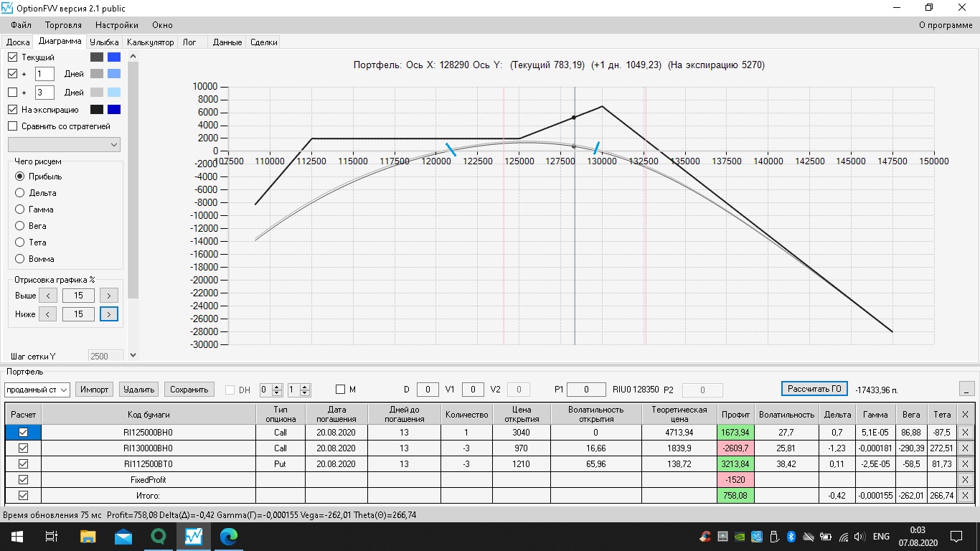The width and height of the screenshot is (980, 551).
Task: Select the Дельта radio button
Action: pos(19,193)
